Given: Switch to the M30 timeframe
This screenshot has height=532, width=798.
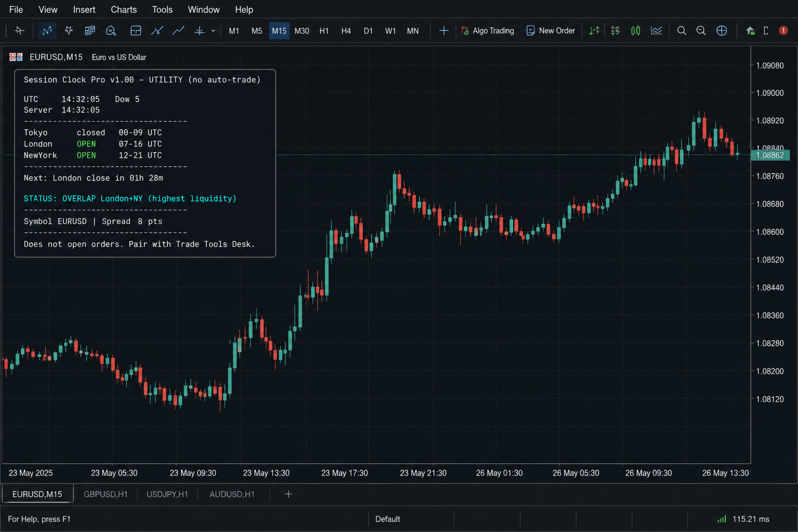Looking at the screenshot, I should 301,31.
